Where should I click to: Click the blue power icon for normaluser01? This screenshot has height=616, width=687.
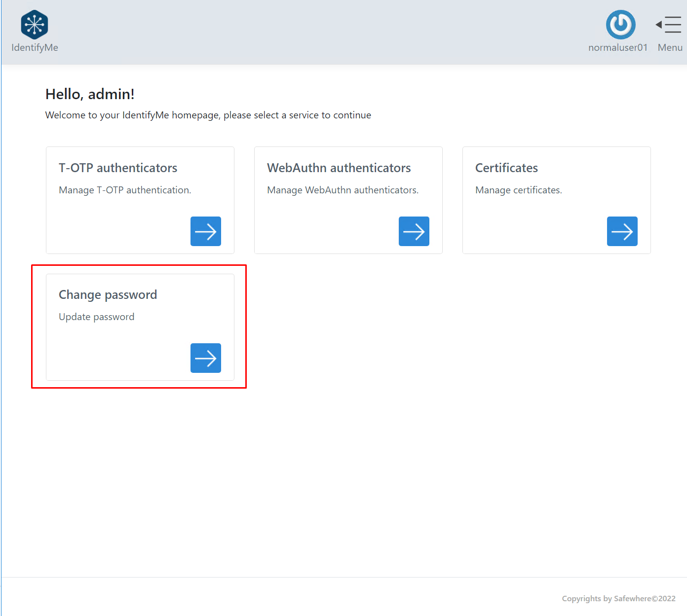(x=620, y=25)
